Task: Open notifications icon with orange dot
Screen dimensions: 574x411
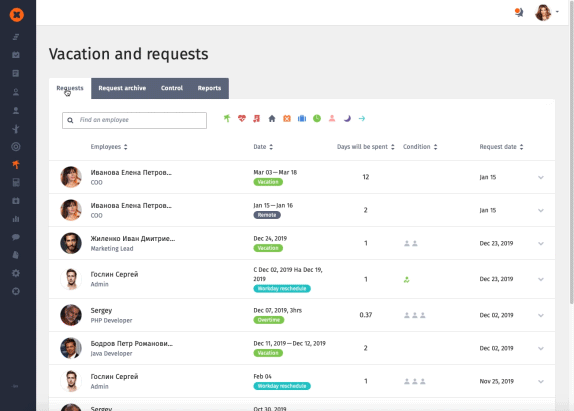Action: 519,12
